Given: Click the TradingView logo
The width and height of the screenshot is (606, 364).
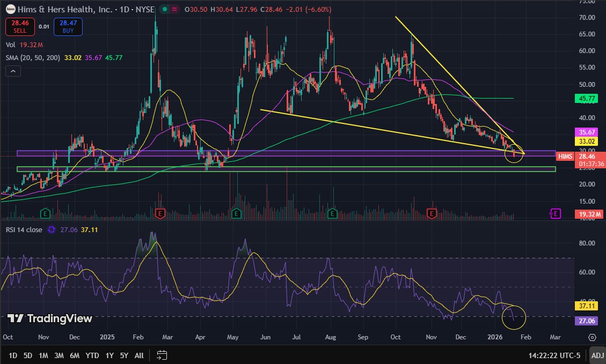Looking at the screenshot, I should pos(50,318).
